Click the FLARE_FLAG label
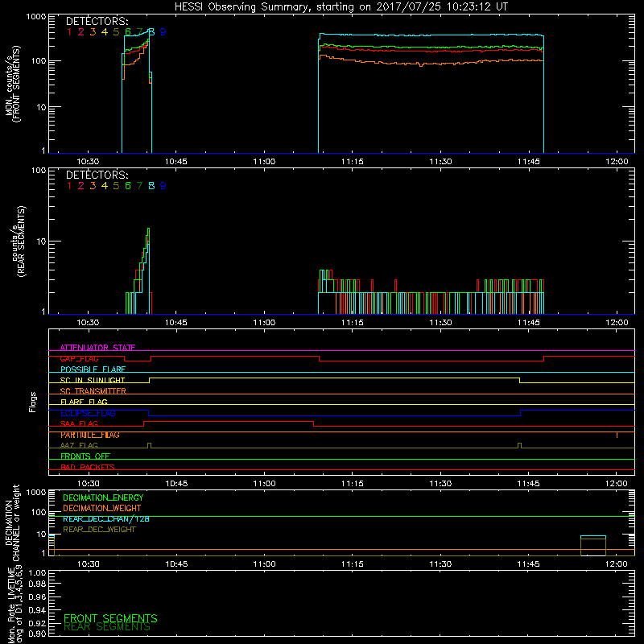Image resolution: width=644 pixels, height=644 pixels. [x=84, y=402]
